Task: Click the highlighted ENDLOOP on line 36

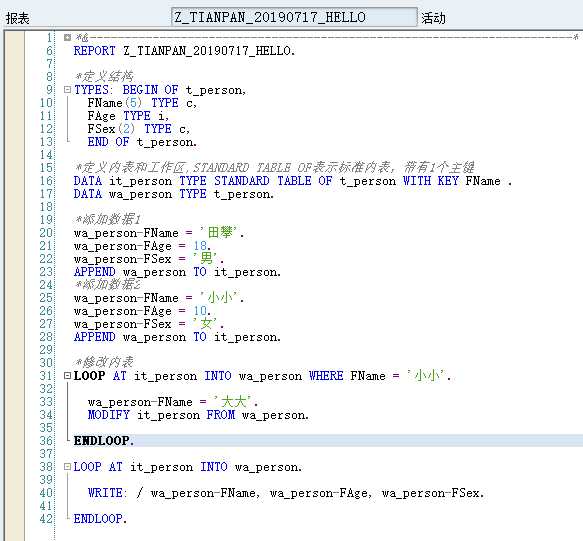Action: pos(104,441)
